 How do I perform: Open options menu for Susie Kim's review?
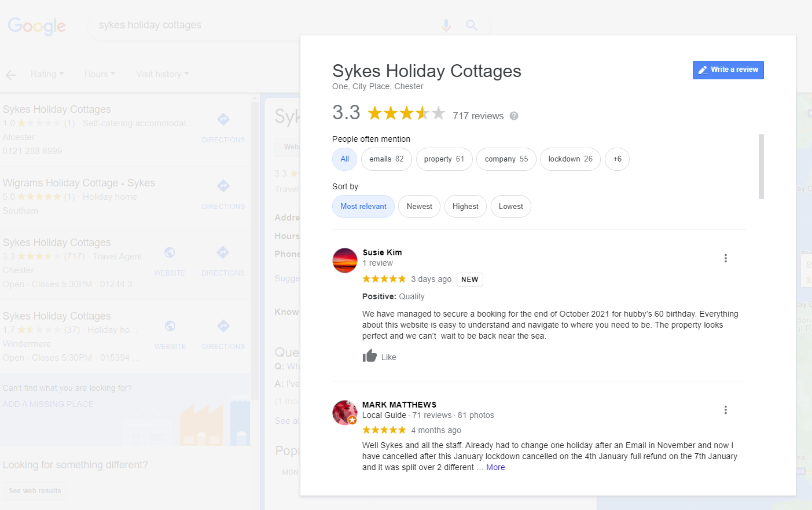coord(725,258)
